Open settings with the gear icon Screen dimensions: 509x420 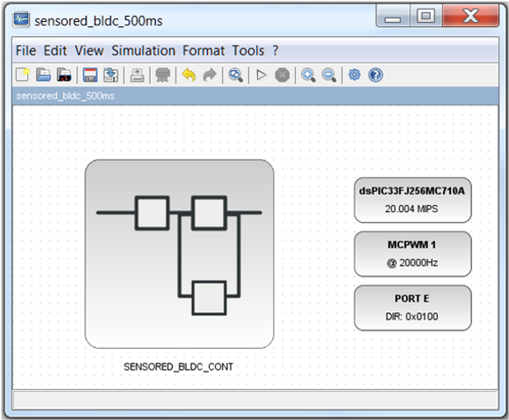pyautogui.click(x=355, y=75)
